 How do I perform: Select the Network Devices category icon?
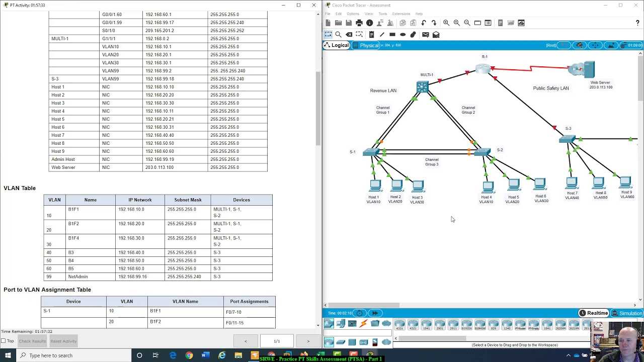[329, 323]
